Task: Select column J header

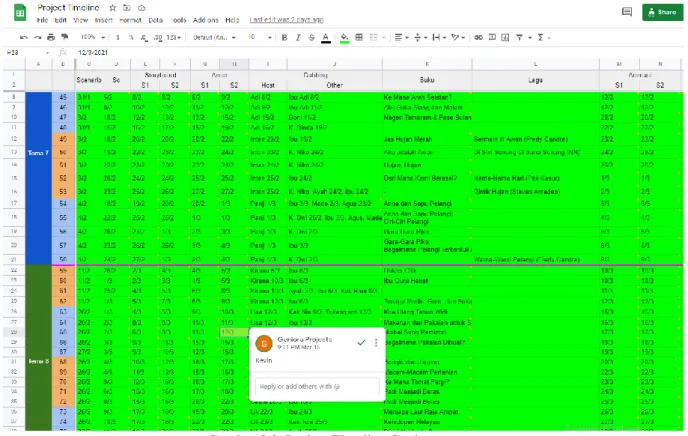Action: (x=335, y=64)
